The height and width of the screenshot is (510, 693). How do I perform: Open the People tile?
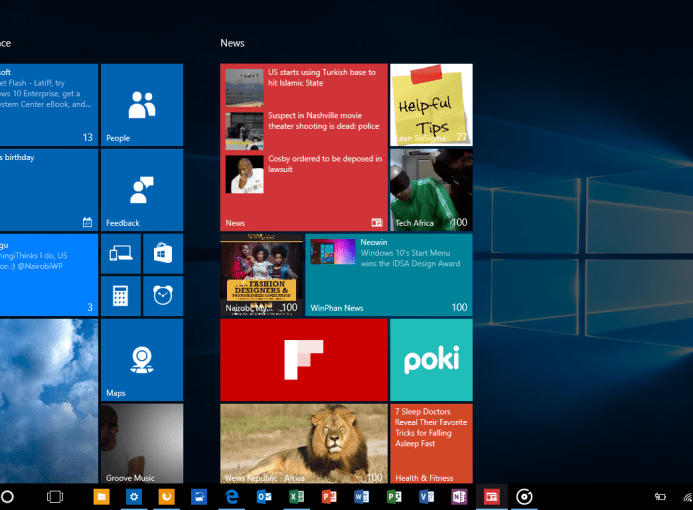pyautogui.click(x=142, y=105)
